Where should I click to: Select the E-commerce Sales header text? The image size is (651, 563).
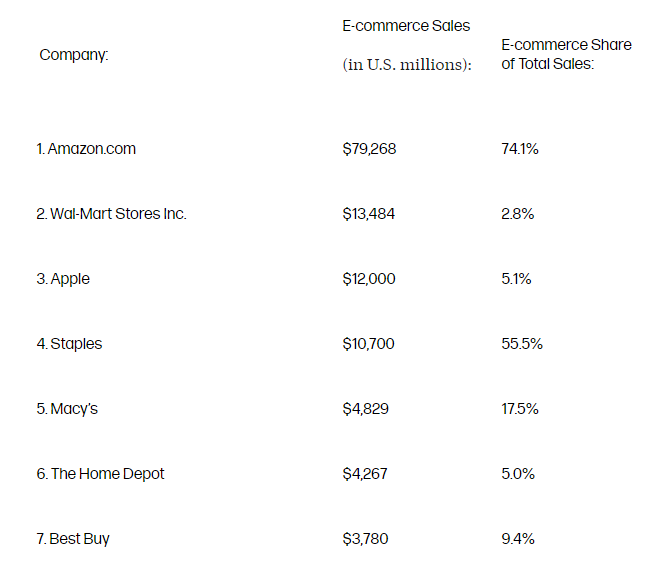(406, 26)
